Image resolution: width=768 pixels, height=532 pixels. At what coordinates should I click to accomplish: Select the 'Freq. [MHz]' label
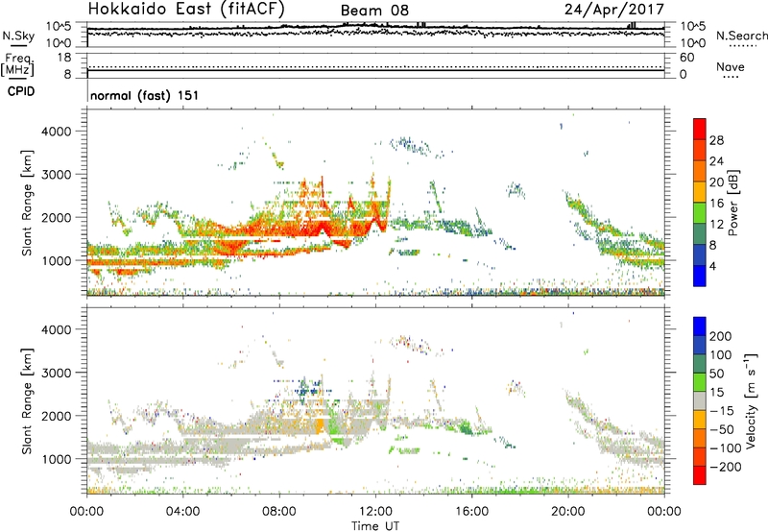[17, 64]
